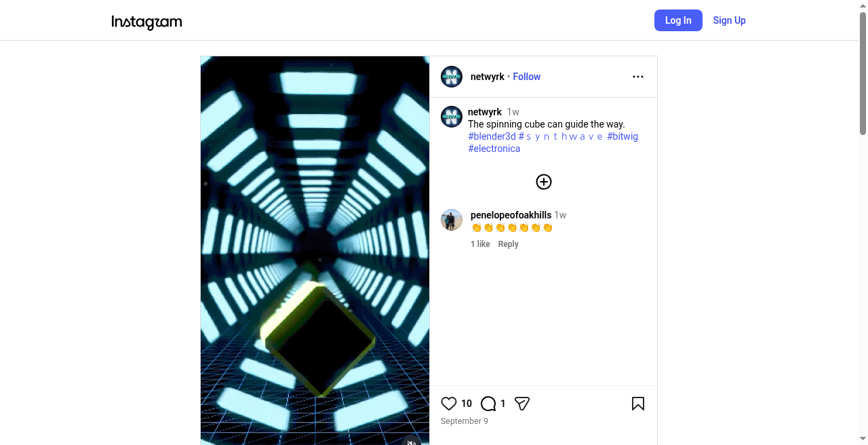Open netwyrk username in the caption
The image size is (868, 445).
(x=485, y=112)
